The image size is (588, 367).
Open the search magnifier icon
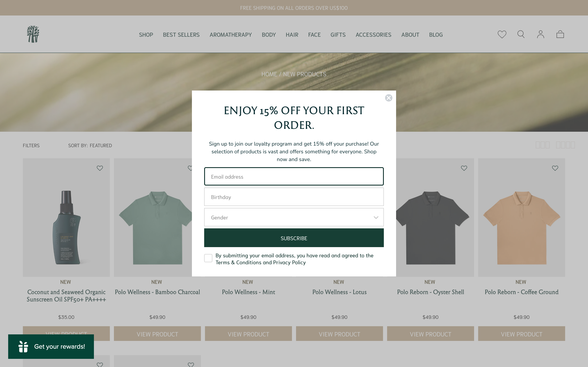[x=521, y=34]
